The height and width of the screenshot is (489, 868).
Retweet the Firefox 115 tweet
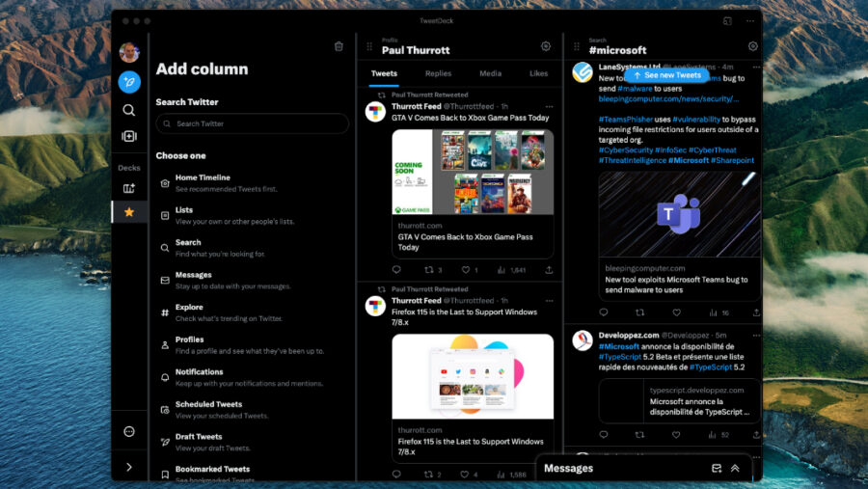coord(429,474)
